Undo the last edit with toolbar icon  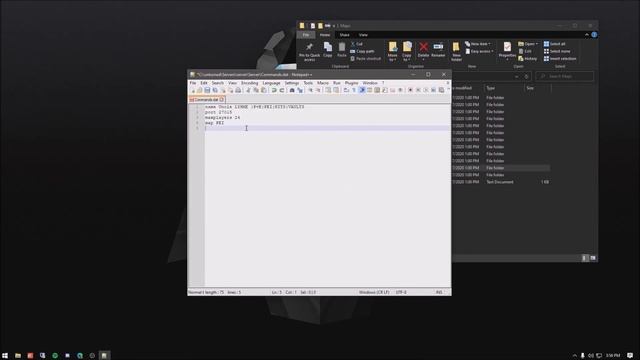tap(274, 90)
